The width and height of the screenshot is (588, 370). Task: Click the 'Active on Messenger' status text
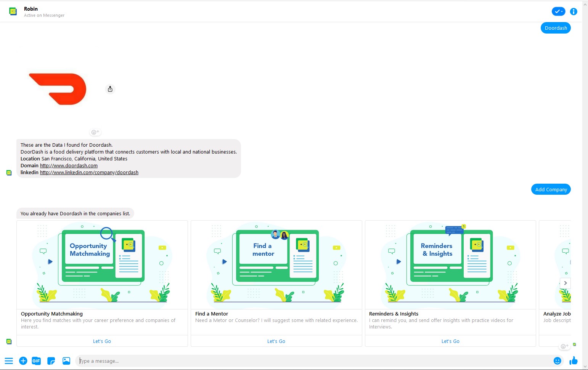44,15
